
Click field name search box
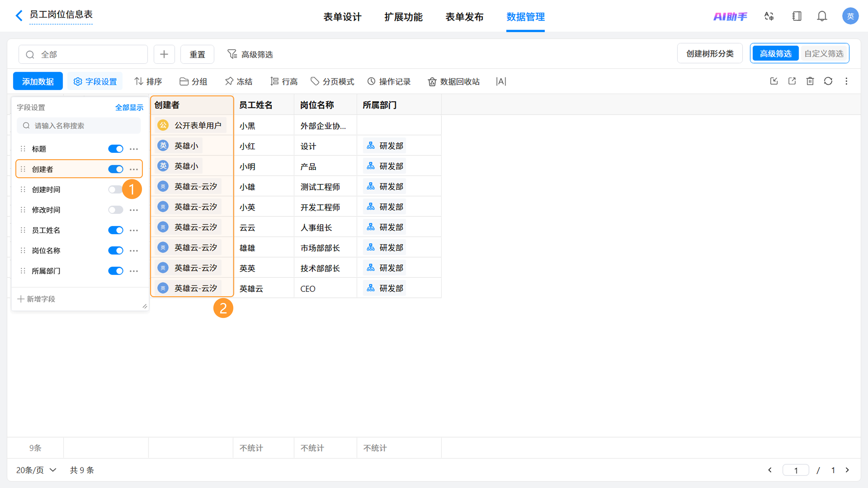79,125
